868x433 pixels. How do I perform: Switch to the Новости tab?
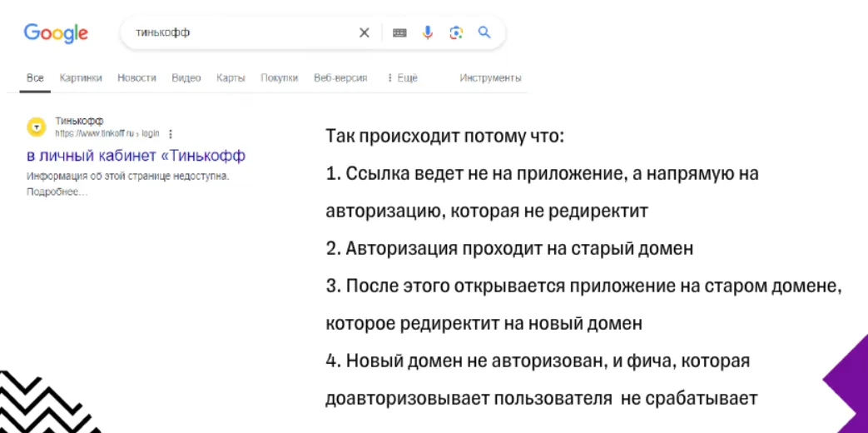coord(136,78)
